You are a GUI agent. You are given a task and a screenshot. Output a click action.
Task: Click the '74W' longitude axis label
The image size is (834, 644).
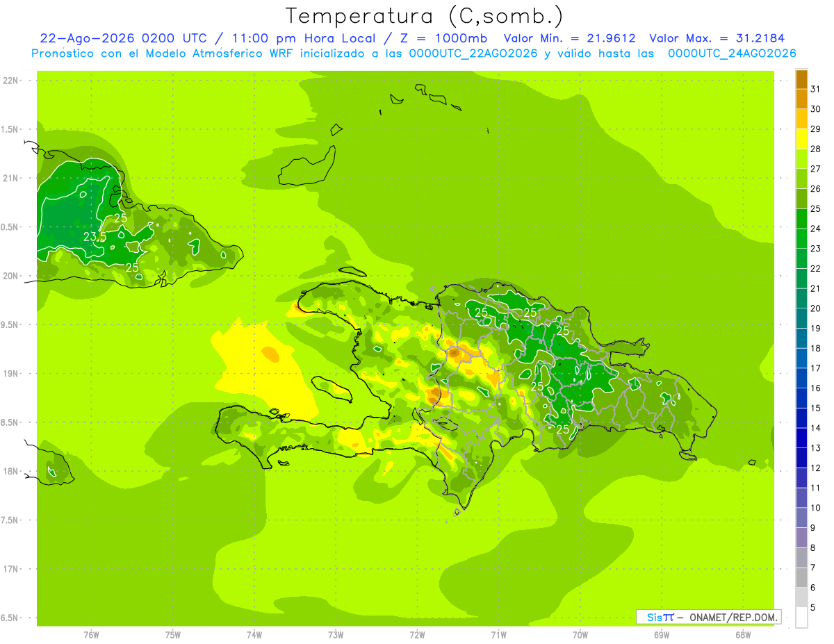254,635
